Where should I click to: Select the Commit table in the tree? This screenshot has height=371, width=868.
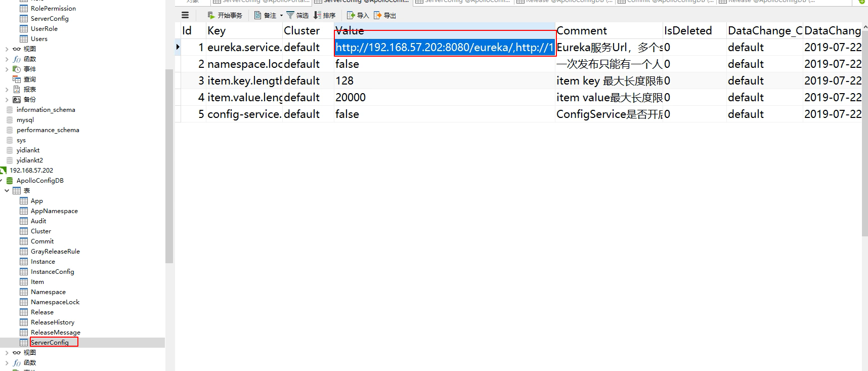[x=42, y=241]
